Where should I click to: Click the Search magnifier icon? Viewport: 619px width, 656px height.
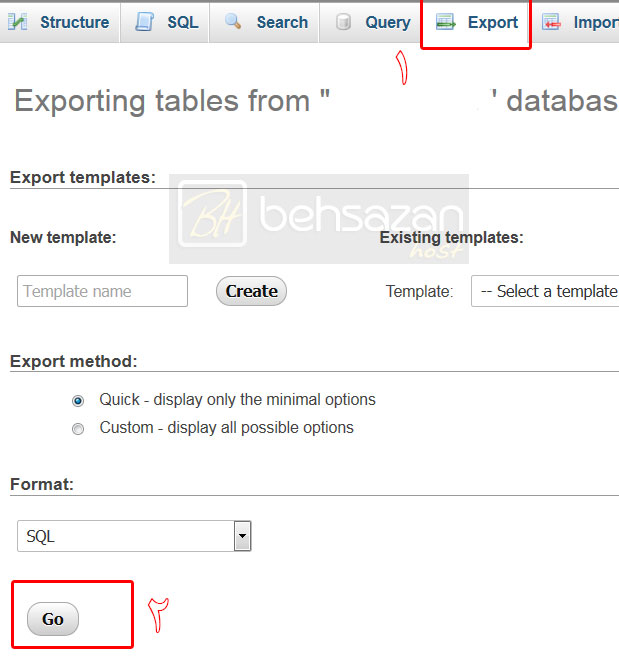(233, 21)
